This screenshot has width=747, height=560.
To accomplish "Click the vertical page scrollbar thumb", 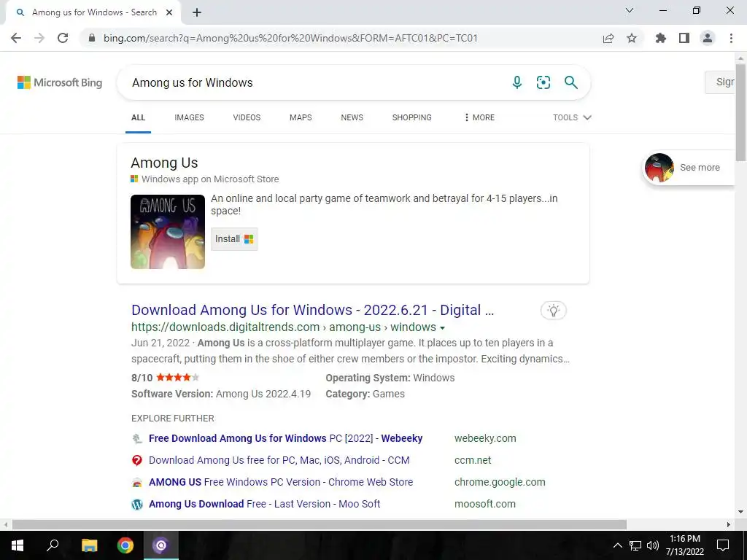I will point(741,112).
